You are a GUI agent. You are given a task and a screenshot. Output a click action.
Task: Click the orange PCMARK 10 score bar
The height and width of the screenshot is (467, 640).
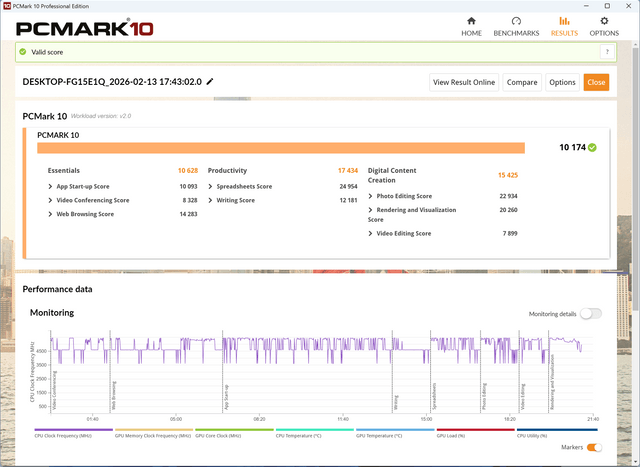(281, 148)
